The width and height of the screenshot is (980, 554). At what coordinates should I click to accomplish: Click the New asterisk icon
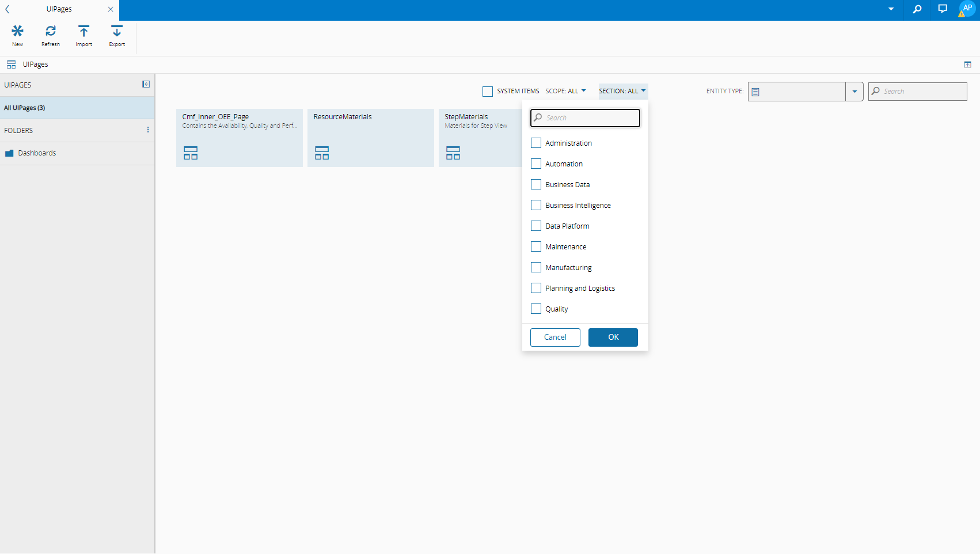(18, 31)
